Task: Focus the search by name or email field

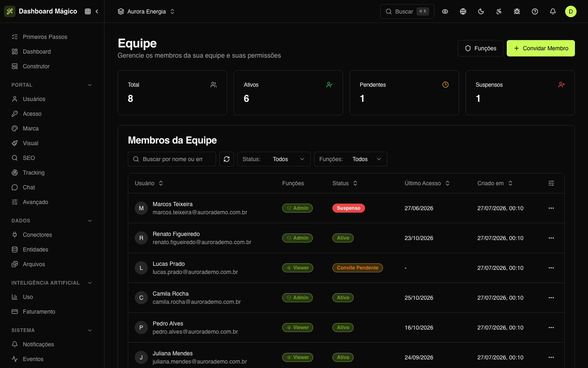Action: [x=172, y=159]
